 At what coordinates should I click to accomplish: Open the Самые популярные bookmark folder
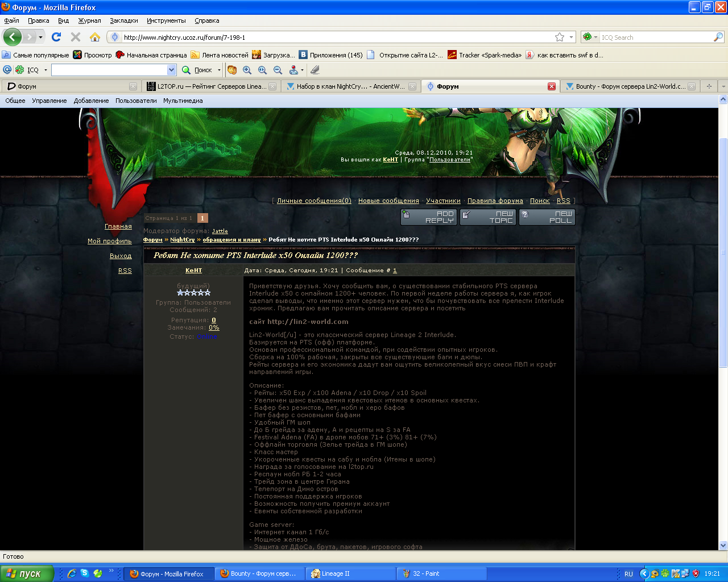point(35,55)
